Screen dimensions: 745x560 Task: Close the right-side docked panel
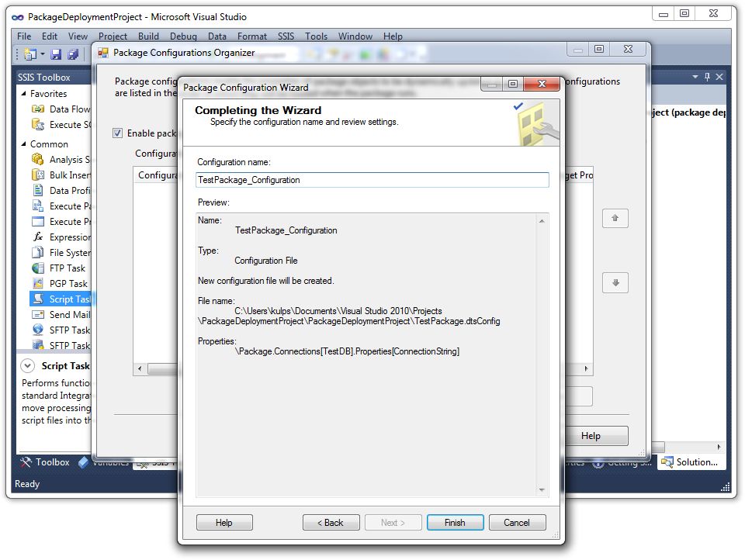point(719,77)
